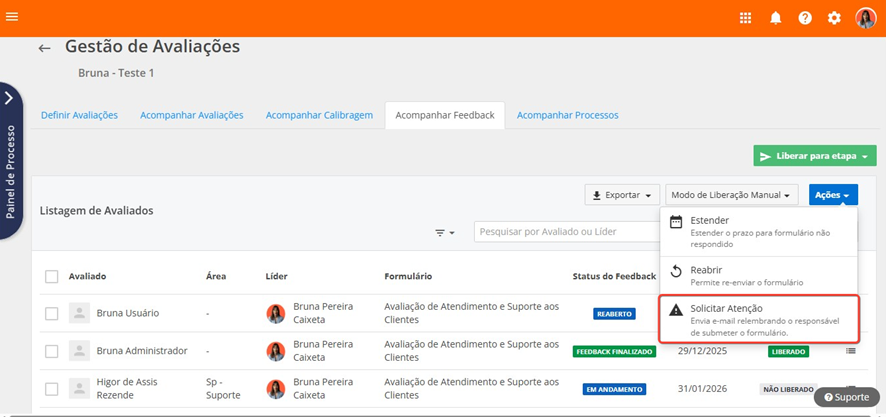The width and height of the screenshot is (886, 417).
Task: Click the Bruna Usuário name
Action: point(128,314)
